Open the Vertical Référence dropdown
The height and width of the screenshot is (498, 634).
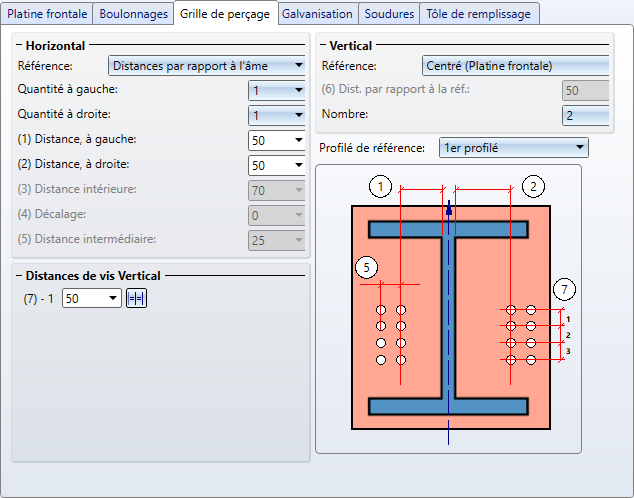pyautogui.click(x=515, y=66)
